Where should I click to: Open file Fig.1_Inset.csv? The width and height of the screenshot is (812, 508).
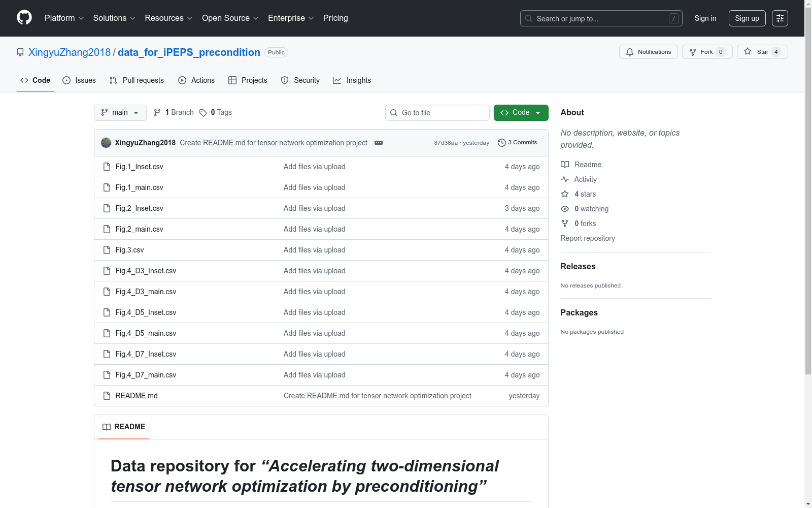[x=139, y=167]
